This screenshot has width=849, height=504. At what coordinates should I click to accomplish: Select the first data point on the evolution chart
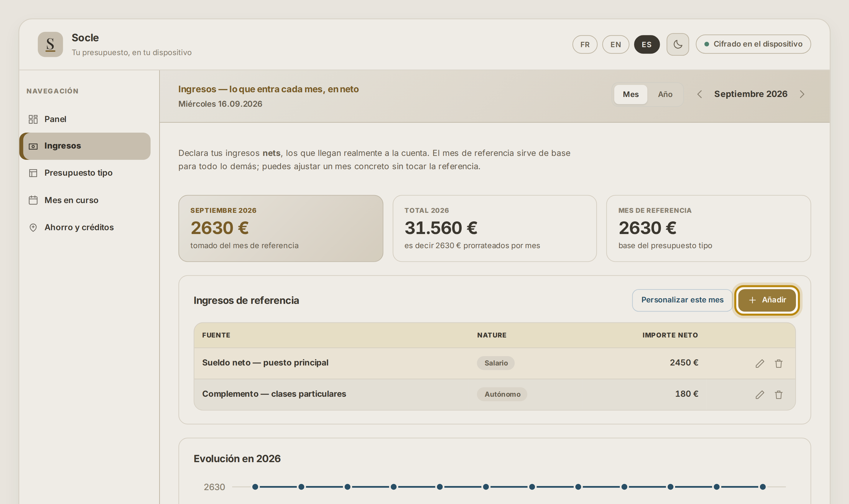click(255, 487)
